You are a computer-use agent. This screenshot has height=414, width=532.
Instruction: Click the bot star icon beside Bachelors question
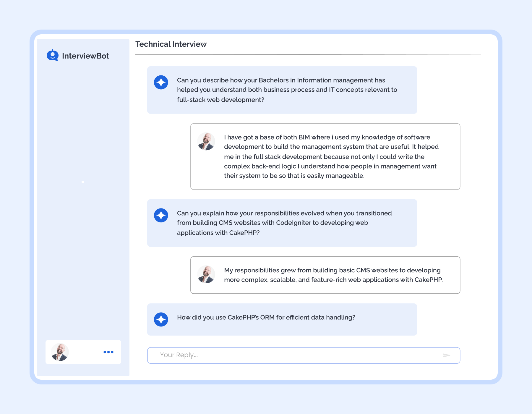point(161,82)
